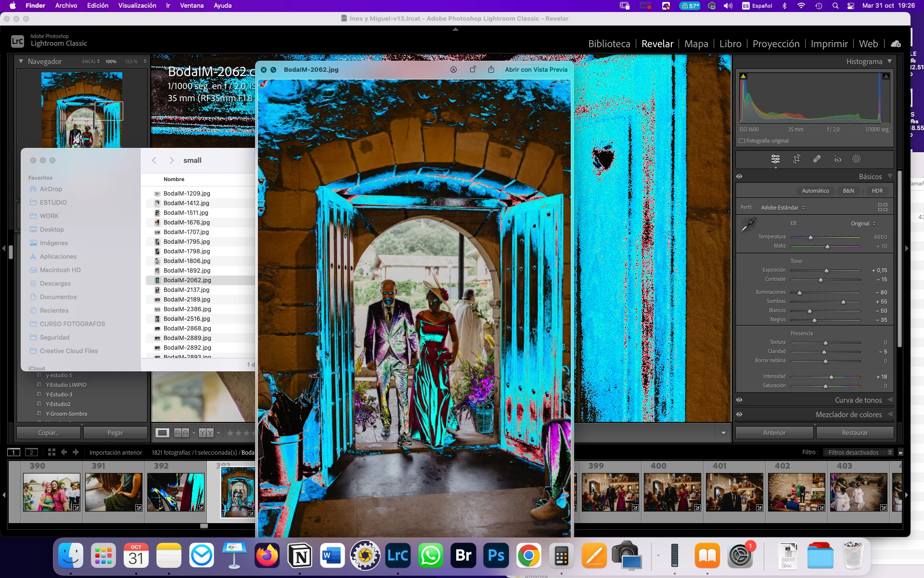The height and width of the screenshot is (578, 924).
Task: Toggle visibility eye of Básicos panel
Action: 739,176
